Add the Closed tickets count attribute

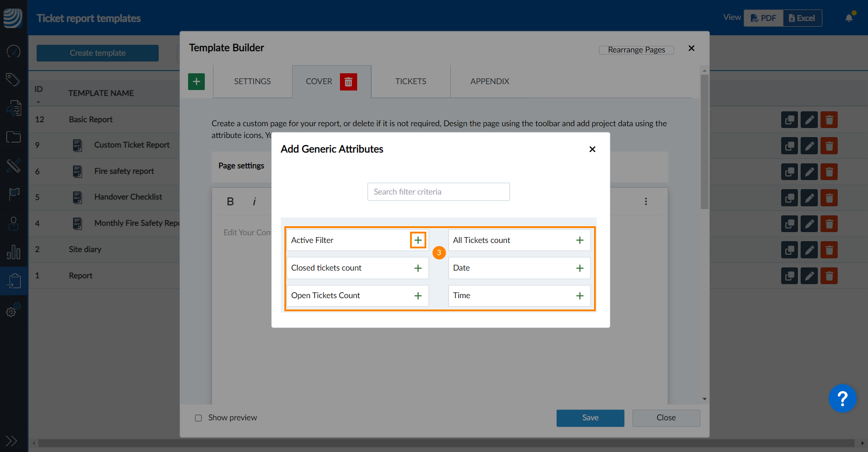418,268
